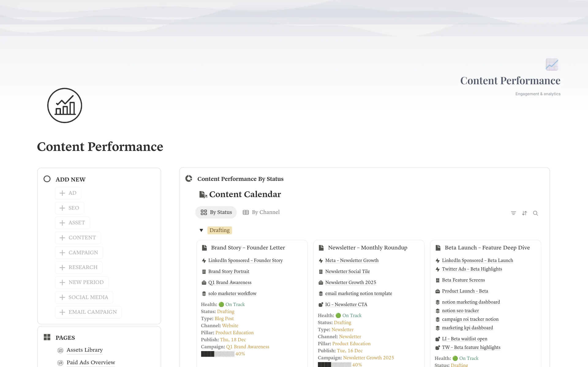Click the ADD NEW circle icon
Image resolution: width=588 pixels, height=367 pixels.
tap(47, 179)
